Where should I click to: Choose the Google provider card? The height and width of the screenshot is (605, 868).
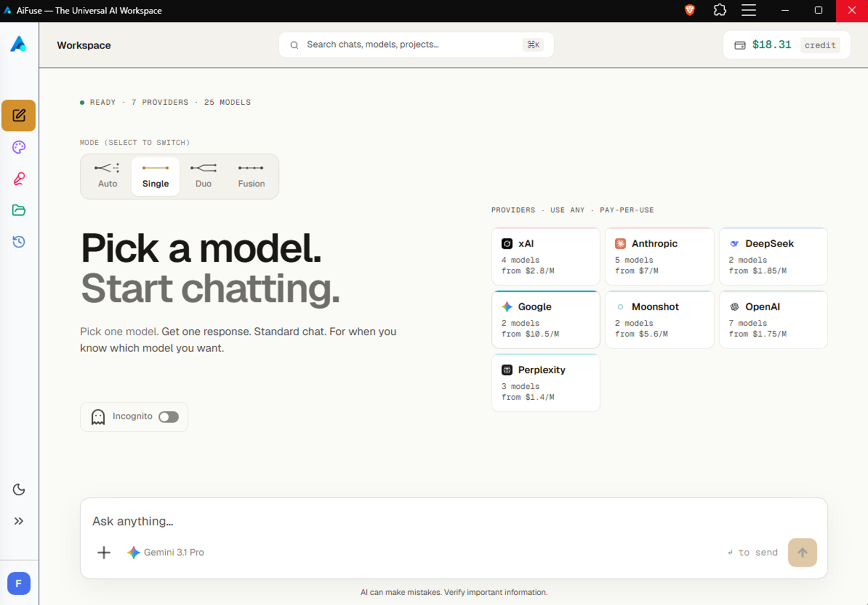pyautogui.click(x=546, y=319)
